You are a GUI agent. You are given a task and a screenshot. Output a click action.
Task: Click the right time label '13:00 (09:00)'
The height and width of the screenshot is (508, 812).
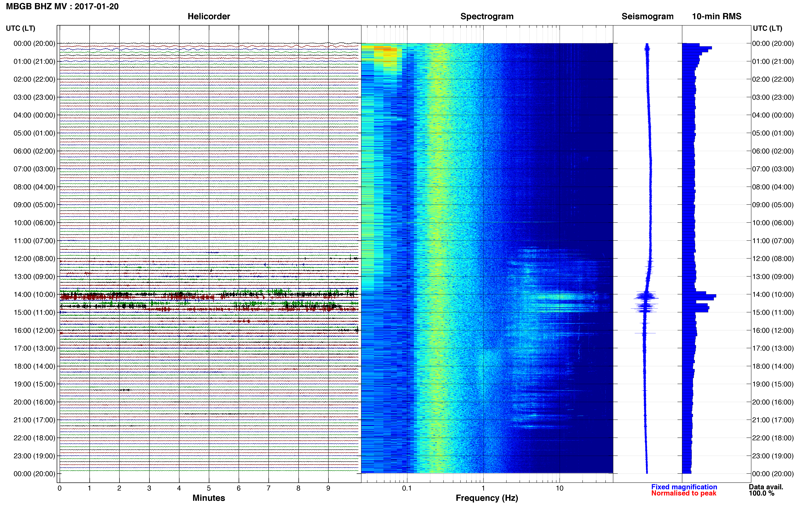773,277
